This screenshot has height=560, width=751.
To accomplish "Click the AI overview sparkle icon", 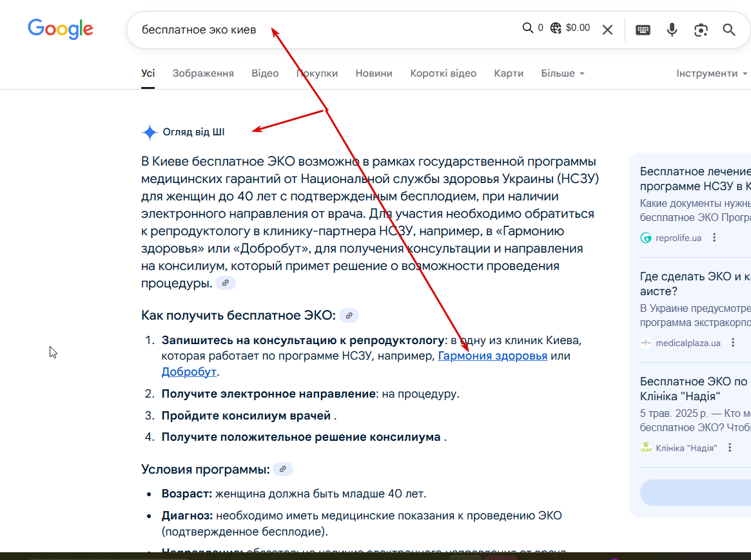I will [x=150, y=132].
